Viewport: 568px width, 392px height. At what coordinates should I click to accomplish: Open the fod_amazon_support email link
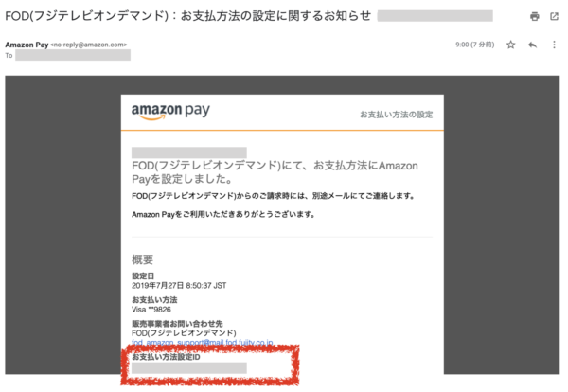coord(203,343)
